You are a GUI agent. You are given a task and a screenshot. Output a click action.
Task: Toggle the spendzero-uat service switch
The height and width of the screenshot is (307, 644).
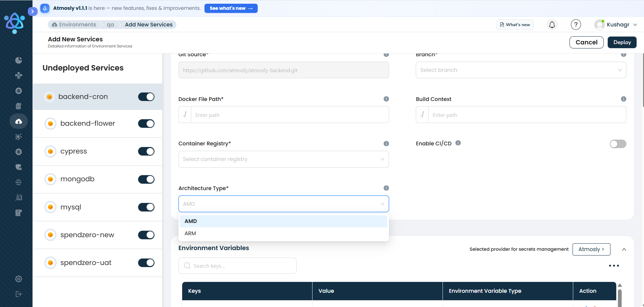pos(146,263)
